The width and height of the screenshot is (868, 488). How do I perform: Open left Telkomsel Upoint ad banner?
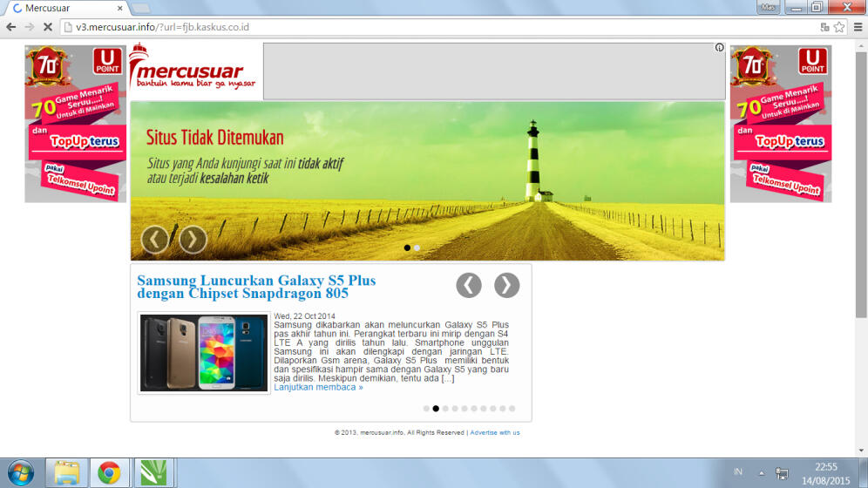(x=75, y=124)
